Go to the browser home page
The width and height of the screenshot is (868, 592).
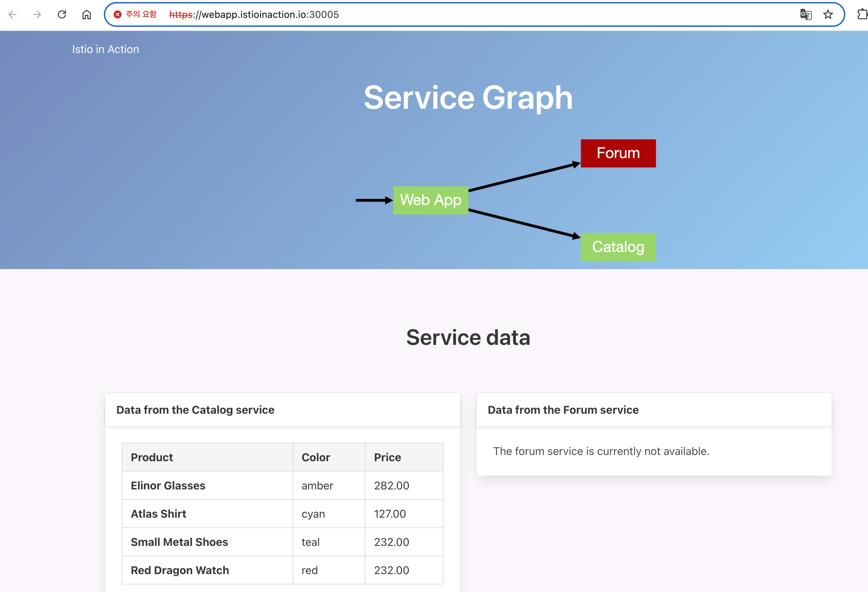click(x=87, y=14)
